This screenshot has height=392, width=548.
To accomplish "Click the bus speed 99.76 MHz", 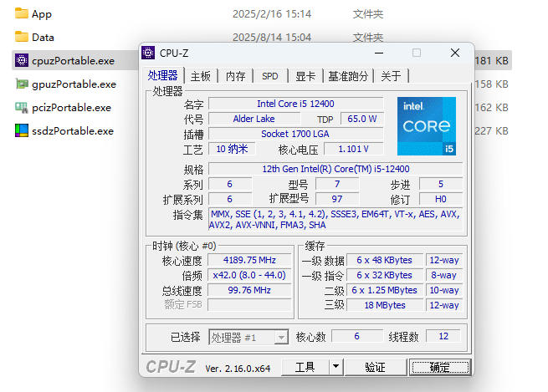I will (249, 290).
